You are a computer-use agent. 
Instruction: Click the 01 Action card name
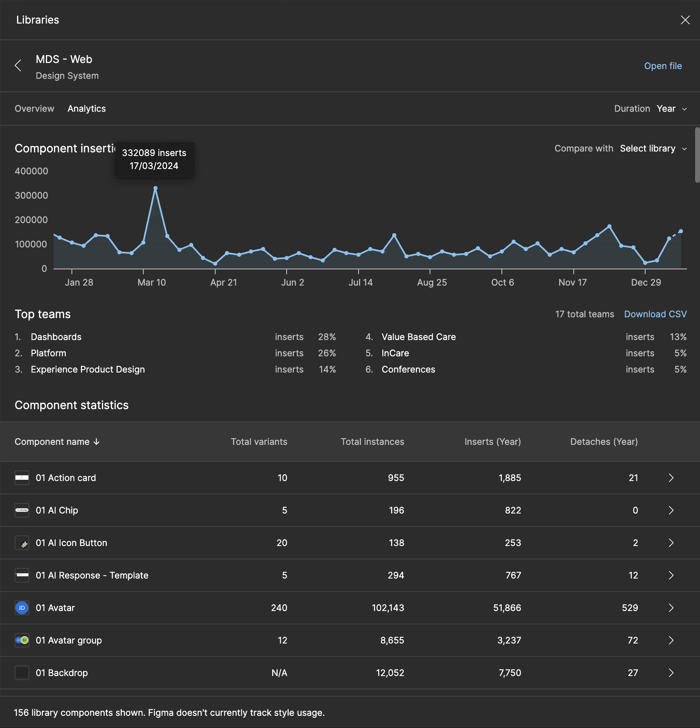(x=66, y=478)
